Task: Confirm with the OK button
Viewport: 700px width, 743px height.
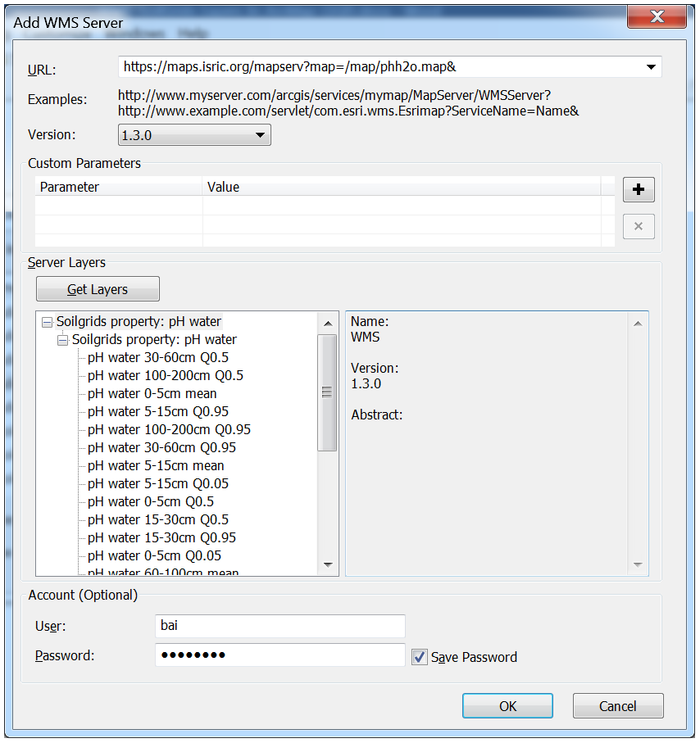Action: click(507, 706)
